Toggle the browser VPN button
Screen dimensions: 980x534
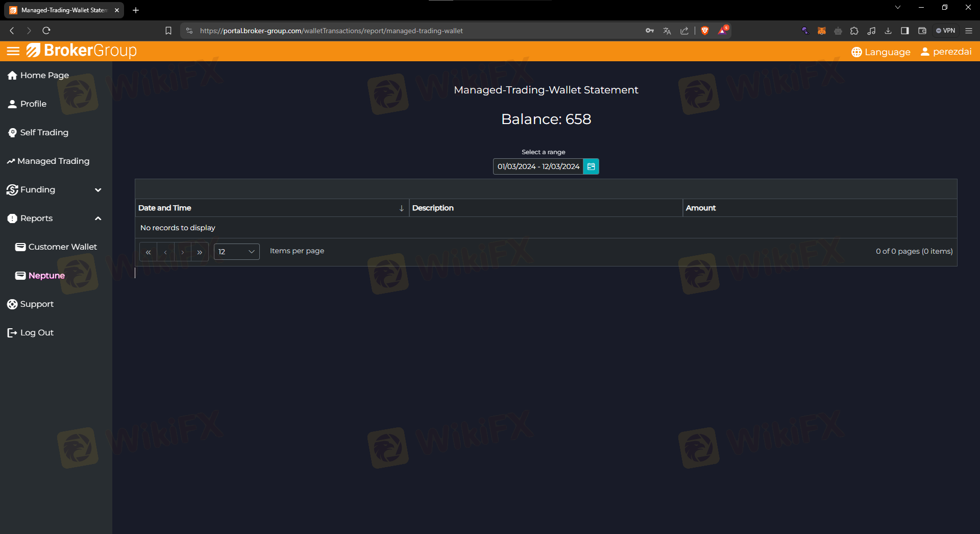[945, 31]
